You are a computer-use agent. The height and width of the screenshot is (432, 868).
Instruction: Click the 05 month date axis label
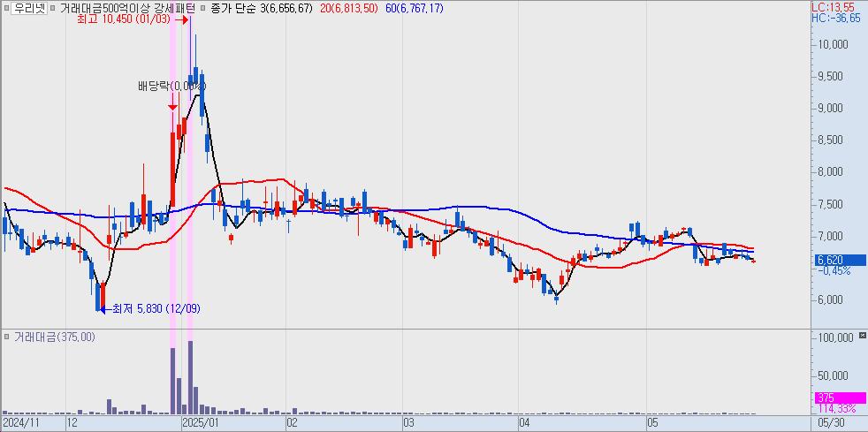click(x=654, y=424)
